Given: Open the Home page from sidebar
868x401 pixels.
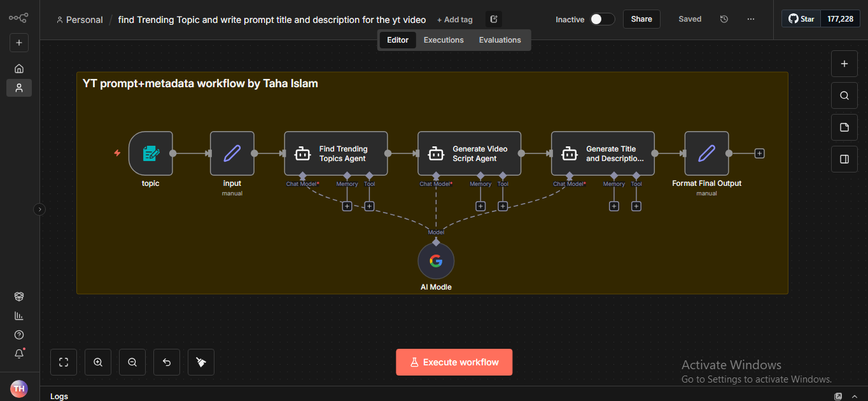Looking at the screenshot, I should (19, 69).
